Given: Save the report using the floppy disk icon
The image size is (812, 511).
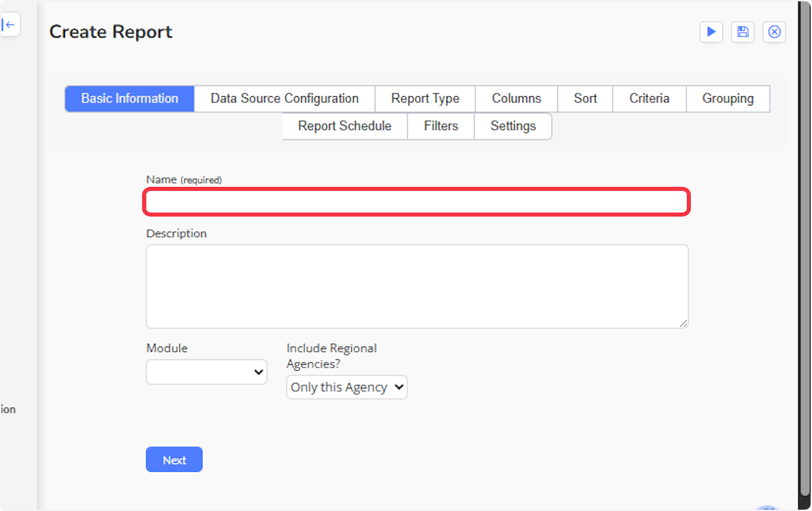Looking at the screenshot, I should coord(743,32).
